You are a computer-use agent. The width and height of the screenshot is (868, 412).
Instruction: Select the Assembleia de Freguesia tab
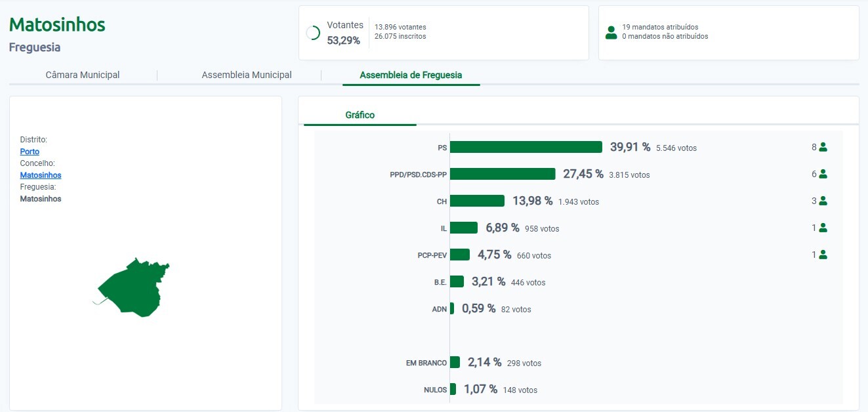coord(411,75)
